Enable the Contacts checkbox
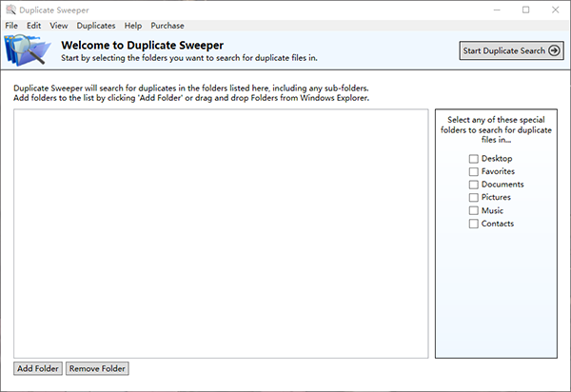 click(x=473, y=225)
